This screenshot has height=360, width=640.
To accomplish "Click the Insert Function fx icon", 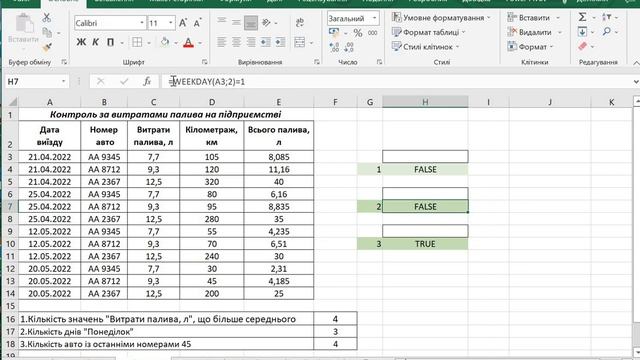I will pyautogui.click(x=147, y=82).
